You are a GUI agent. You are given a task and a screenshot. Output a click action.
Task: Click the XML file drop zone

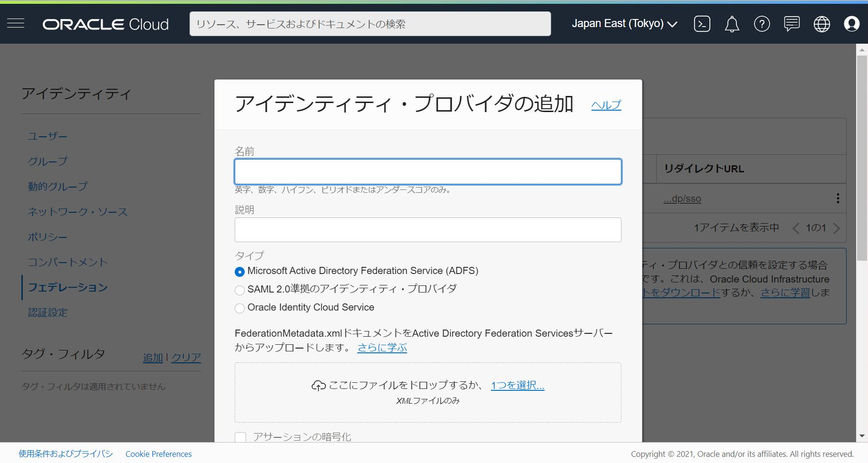pos(428,393)
